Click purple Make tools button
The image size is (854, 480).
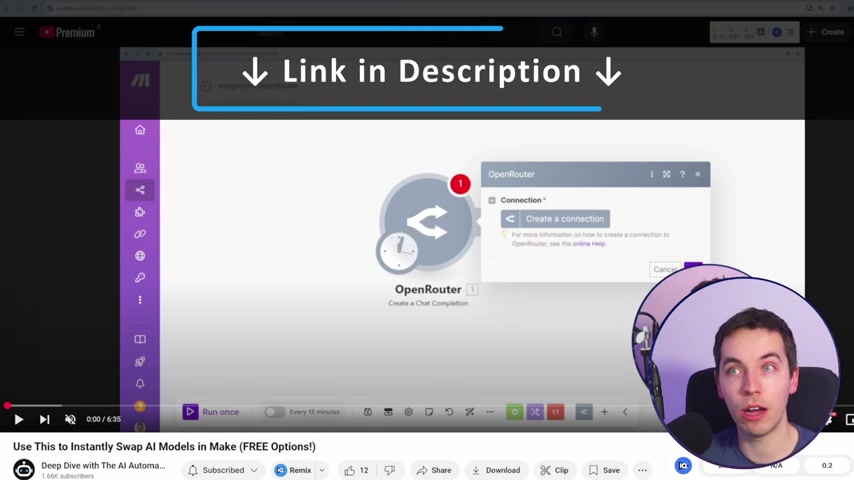(535, 412)
